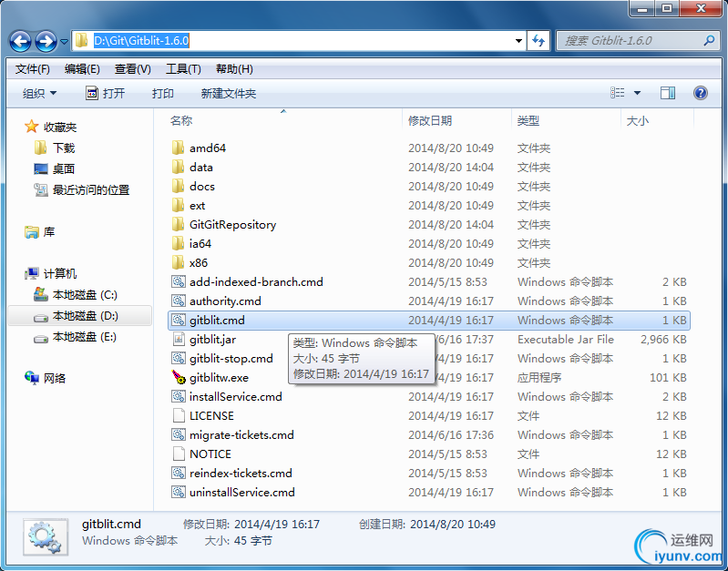Click the LICENSE file icon
This screenshot has height=571, width=728.
179,415
